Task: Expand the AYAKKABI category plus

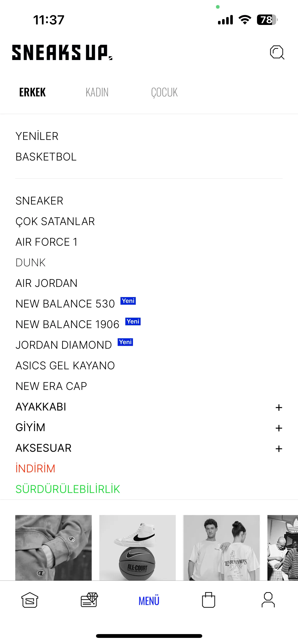Action: pyautogui.click(x=279, y=407)
